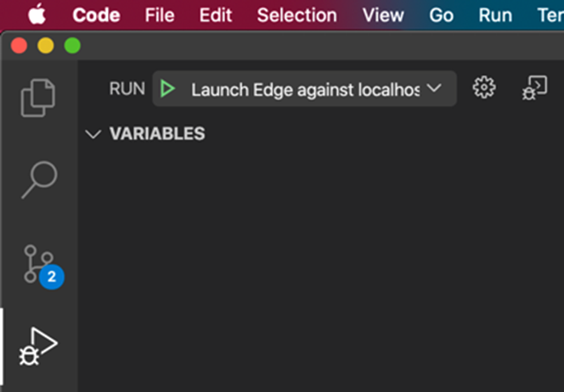Screen dimensions: 564x392
Task: Click the source control badge showing 2
Action: coord(51,276)
